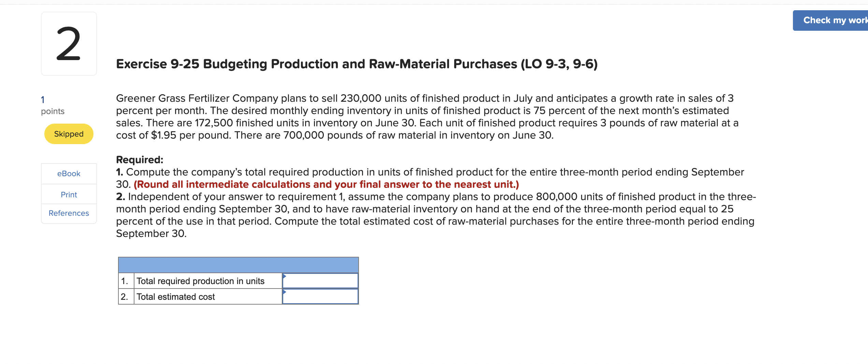Click the Total required production answer field
The width and height of the screenshot is (868, 364).
321,281
